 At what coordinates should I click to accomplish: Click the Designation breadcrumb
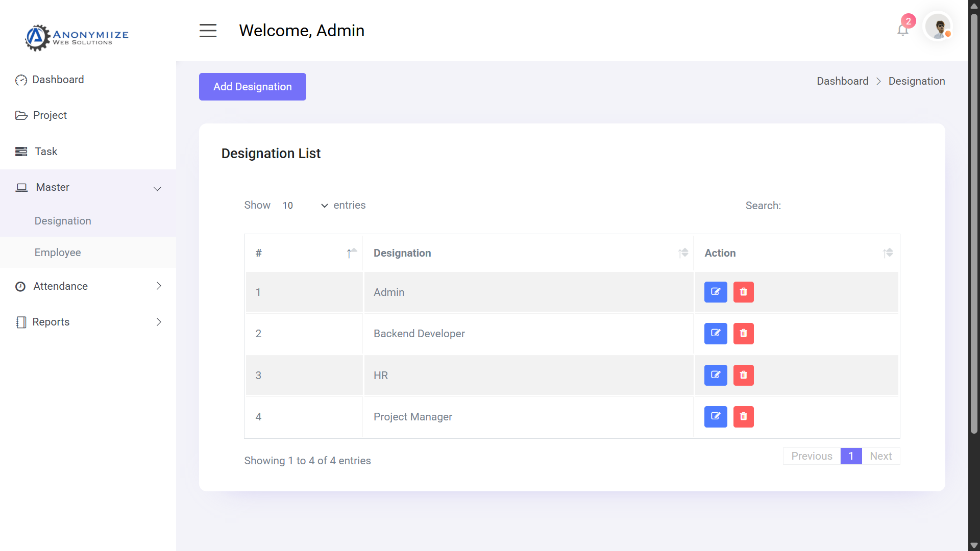pos(917,81)
